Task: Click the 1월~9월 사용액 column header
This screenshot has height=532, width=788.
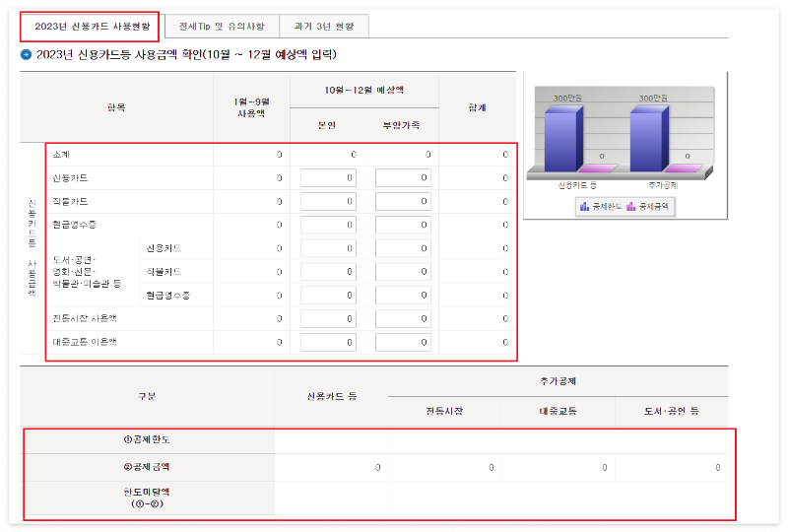Action: (x=251, y=107)
